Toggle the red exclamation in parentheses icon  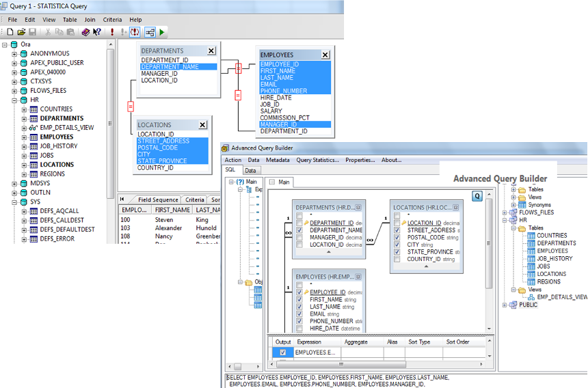click(x=135, y=32)
